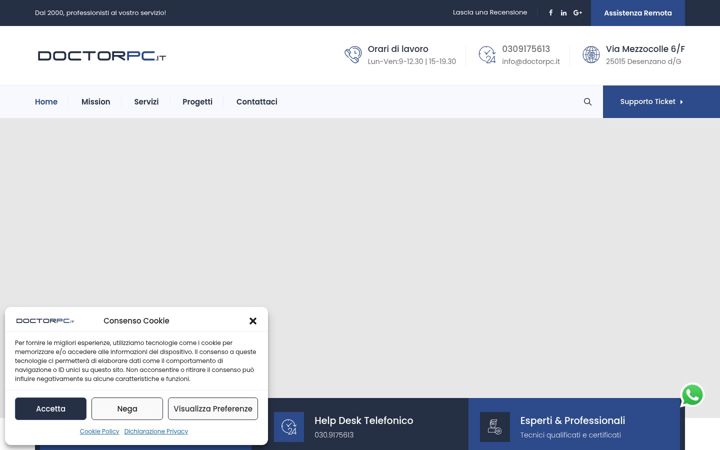Accept cookies with Accetta button
Screen dimensions: 720x450
(51, 409)
